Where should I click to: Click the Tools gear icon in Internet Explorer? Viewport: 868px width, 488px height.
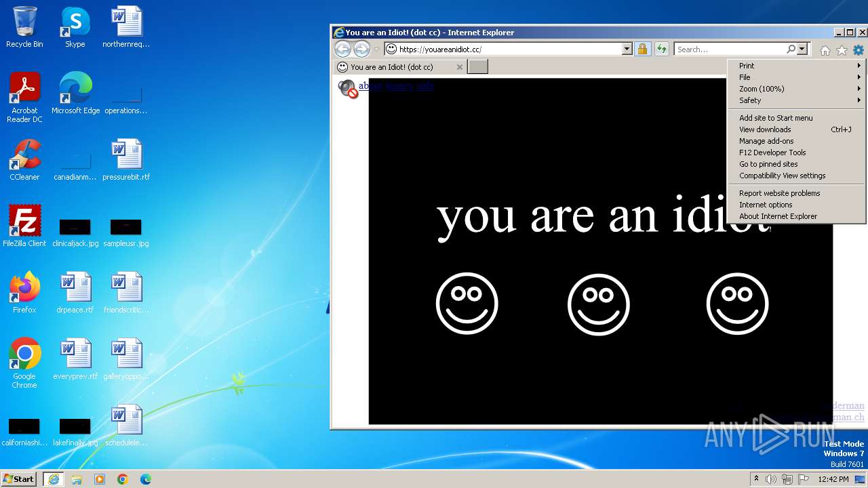pyautogui.click(x=859, y=50)
